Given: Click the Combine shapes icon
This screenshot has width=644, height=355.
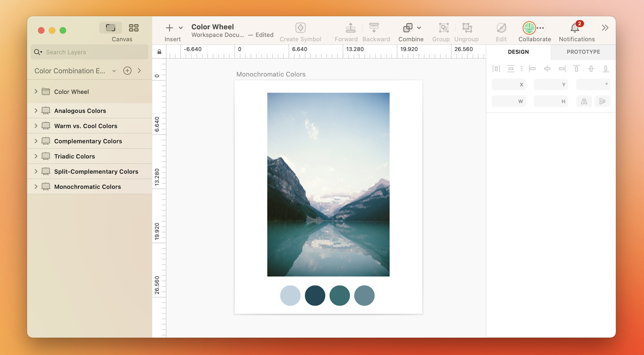Looking at the screenshot, I should [x=408, y=28].
